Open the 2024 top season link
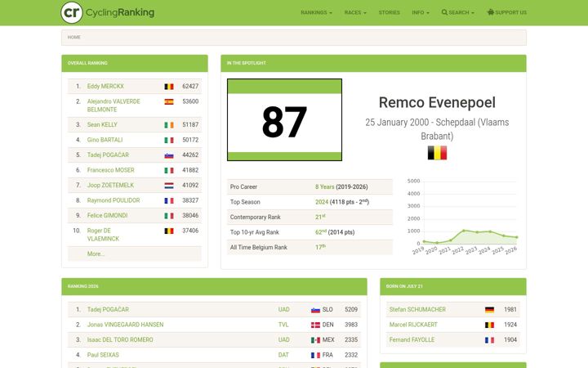Screen dimensions: 588x368 [x=322, y=202]
